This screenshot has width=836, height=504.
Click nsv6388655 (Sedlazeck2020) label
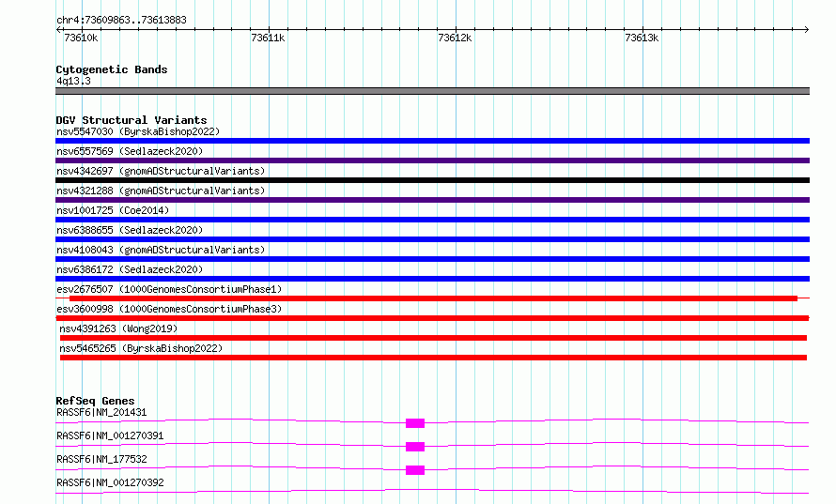click(130, 230)
